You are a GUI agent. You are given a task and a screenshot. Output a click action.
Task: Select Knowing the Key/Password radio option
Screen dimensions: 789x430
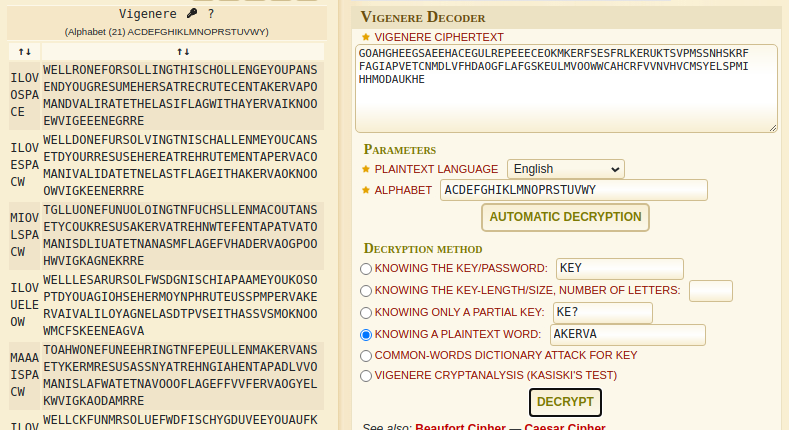pos(366,269)
